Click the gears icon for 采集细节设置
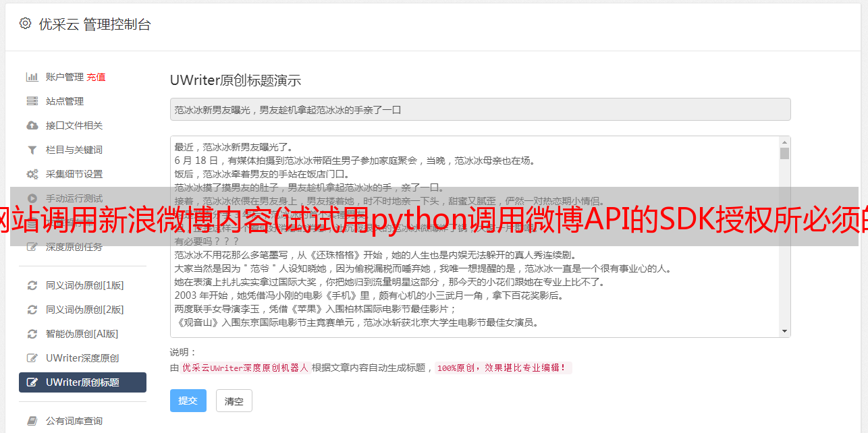 [32, 174]
